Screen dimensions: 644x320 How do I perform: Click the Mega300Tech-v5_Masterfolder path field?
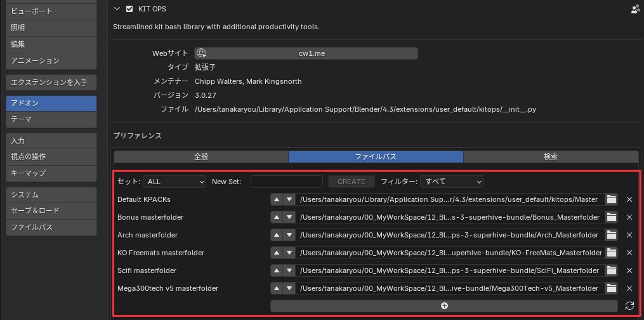point(450,288)
